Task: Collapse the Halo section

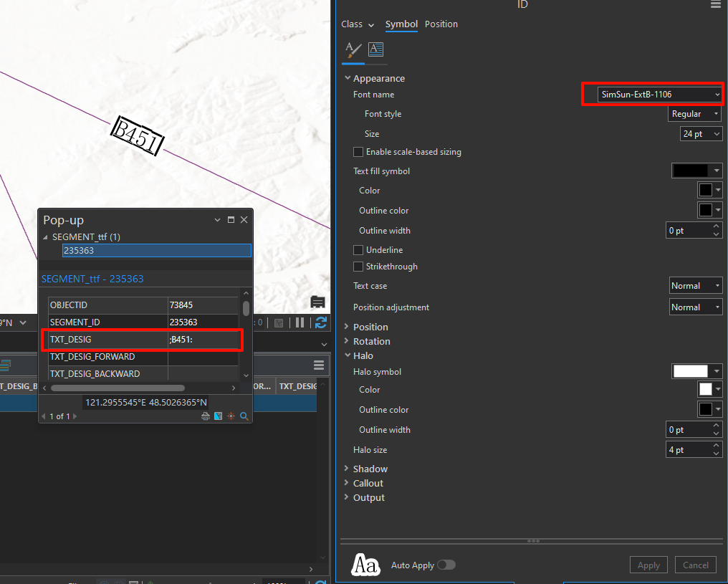Action: pyautogui.click(x=348, y=355)
